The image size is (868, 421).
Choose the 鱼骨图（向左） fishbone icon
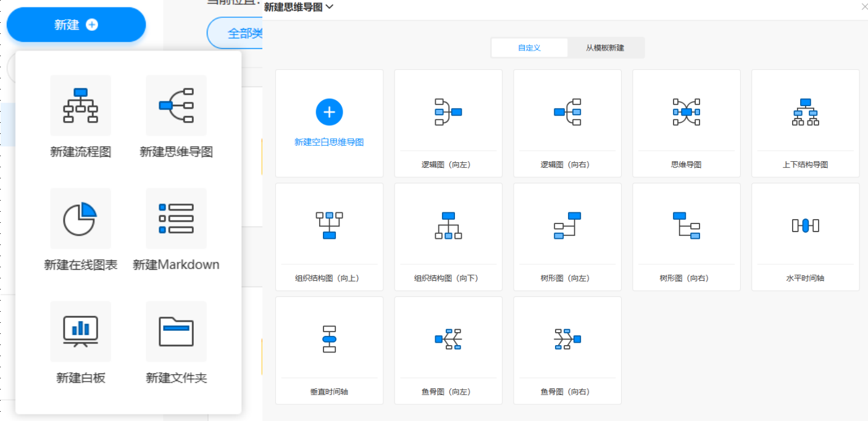(448, 339)
